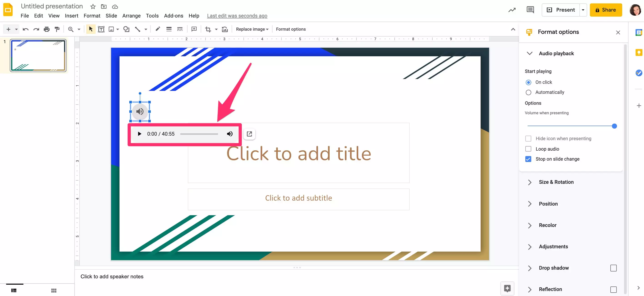Image resolution: width=644 pixels, height=296 pixels.
Task: Select the text box tool
Action: point(101,29)
